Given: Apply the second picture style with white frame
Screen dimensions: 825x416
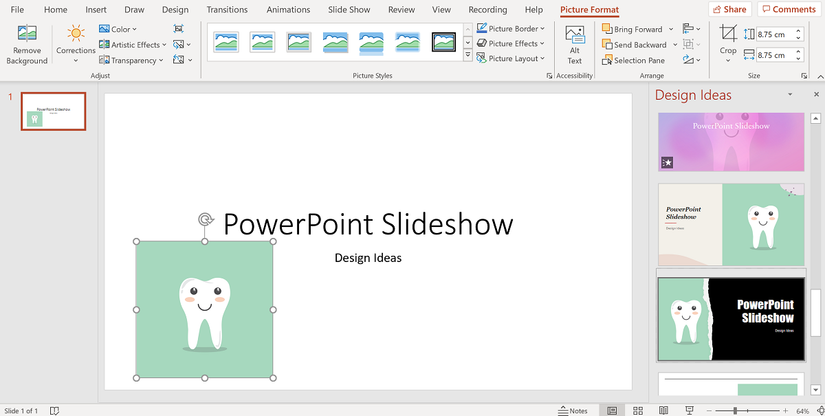Looking at the screenshot, I should 263,42.
